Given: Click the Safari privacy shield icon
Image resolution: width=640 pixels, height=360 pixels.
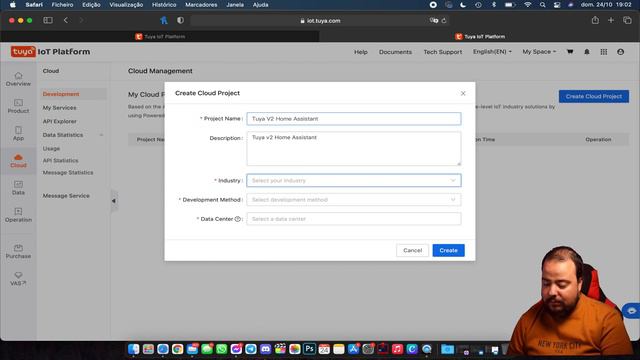Looking at the screenshot, I should click(x=180, y=20).
